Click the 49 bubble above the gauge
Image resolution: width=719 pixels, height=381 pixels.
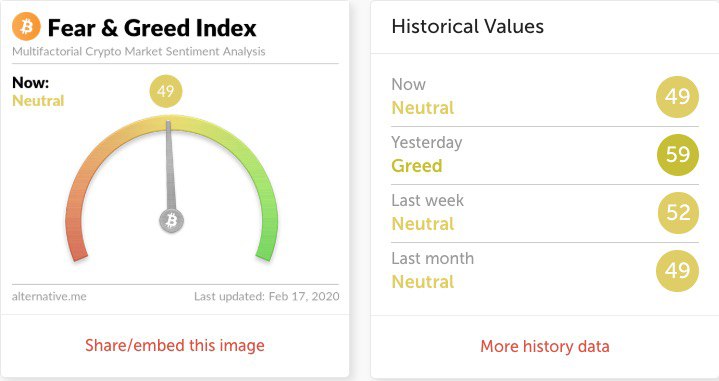point(166,91)
